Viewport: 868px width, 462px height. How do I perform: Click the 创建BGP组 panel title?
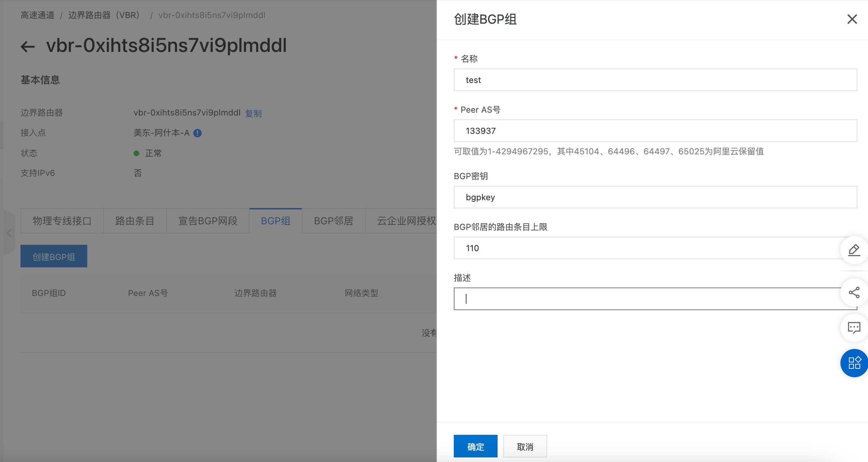[485, 19]
